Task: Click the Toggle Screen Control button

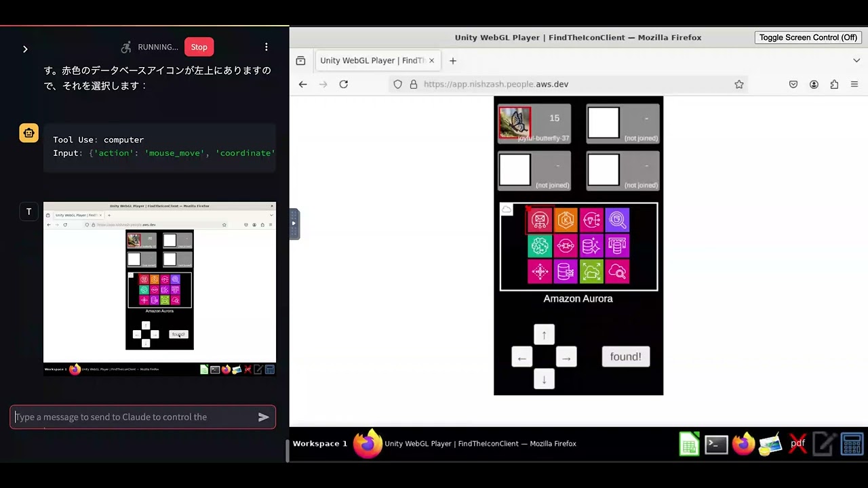Action: [807, 37]
